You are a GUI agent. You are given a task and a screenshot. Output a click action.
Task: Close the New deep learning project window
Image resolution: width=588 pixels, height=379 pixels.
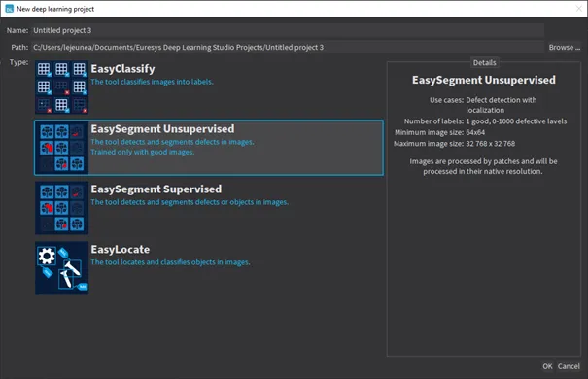pyautogui.click(x=578, y=9)
